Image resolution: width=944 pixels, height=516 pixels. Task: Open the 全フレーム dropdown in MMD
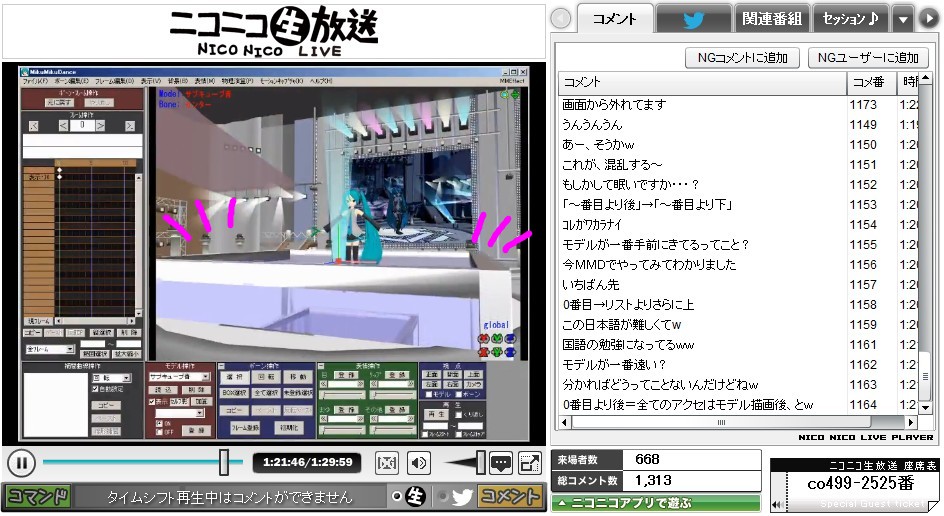click(x=70, y=349)
